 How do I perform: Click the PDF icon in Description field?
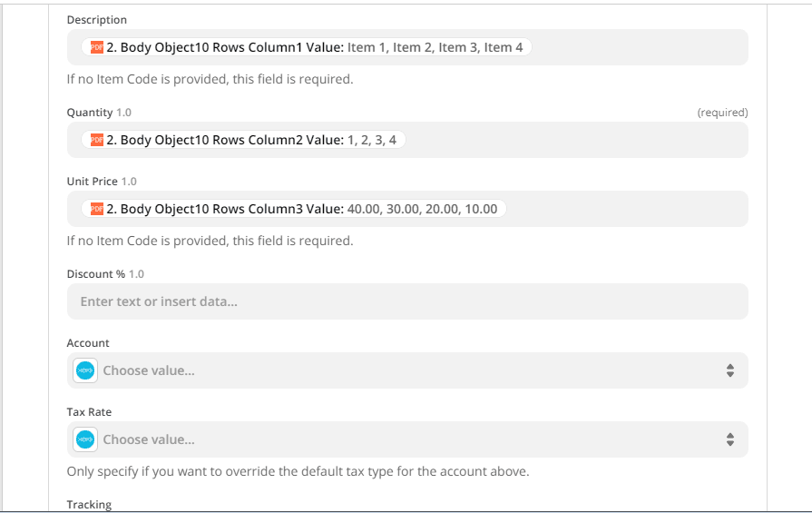[x=97, y=47]
